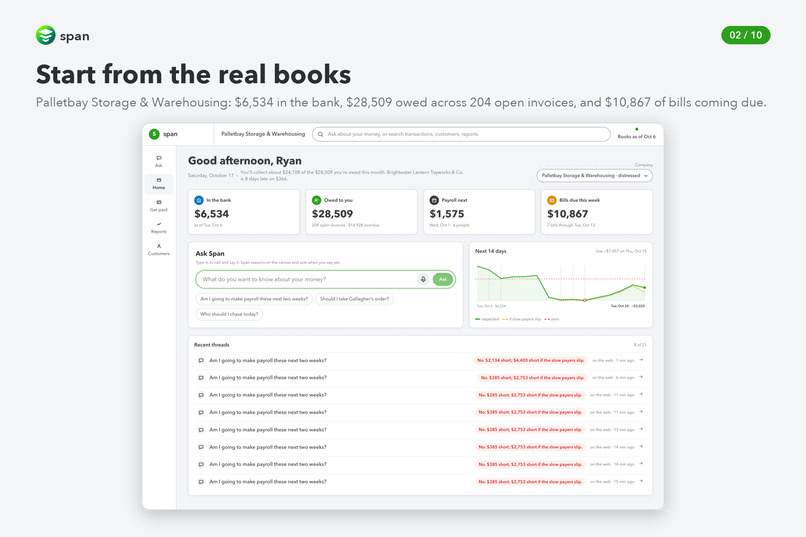The image size is (806, 537).
Task: Click the 'expected' legend entry
Action: [487, 319]
